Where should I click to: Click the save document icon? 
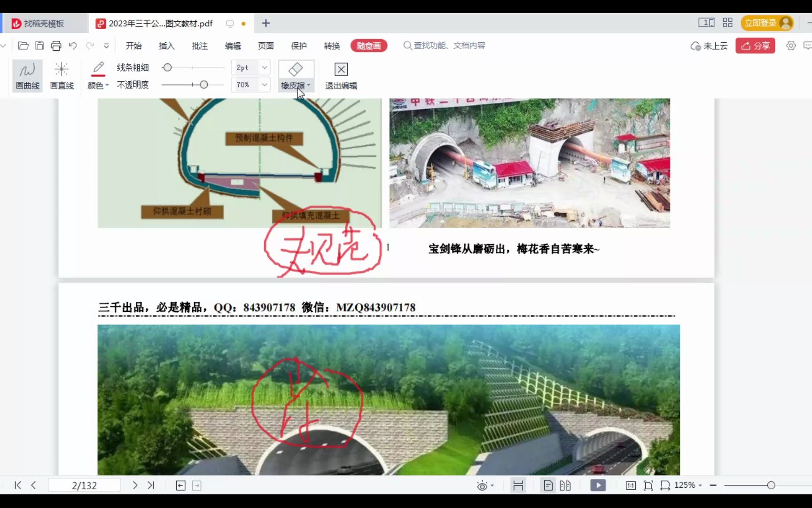(x=40, y=46)
